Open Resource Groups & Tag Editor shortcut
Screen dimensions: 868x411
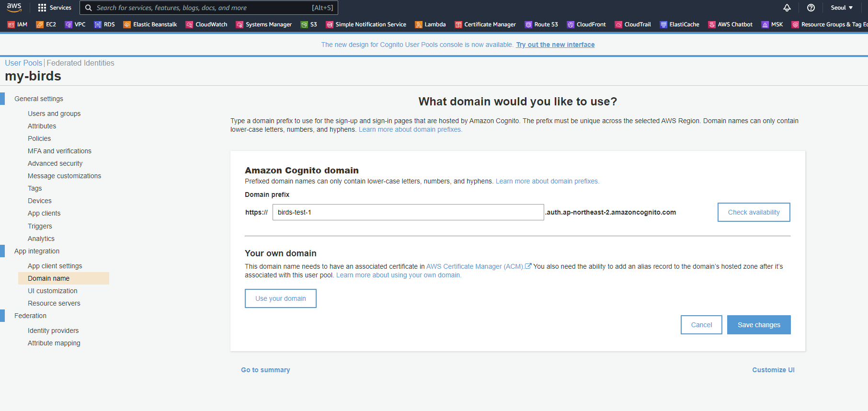click(830, 24)
